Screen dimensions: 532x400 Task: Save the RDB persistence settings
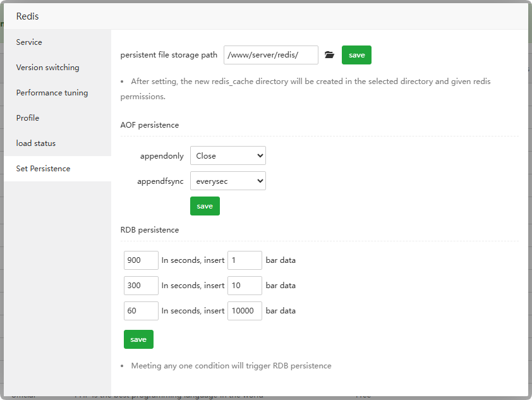(138, 339)
